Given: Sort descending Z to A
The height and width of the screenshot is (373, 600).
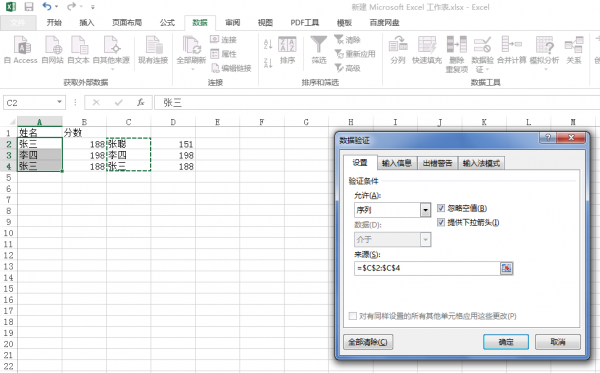Looking at the screenshot, I should [x=268, y=62].
